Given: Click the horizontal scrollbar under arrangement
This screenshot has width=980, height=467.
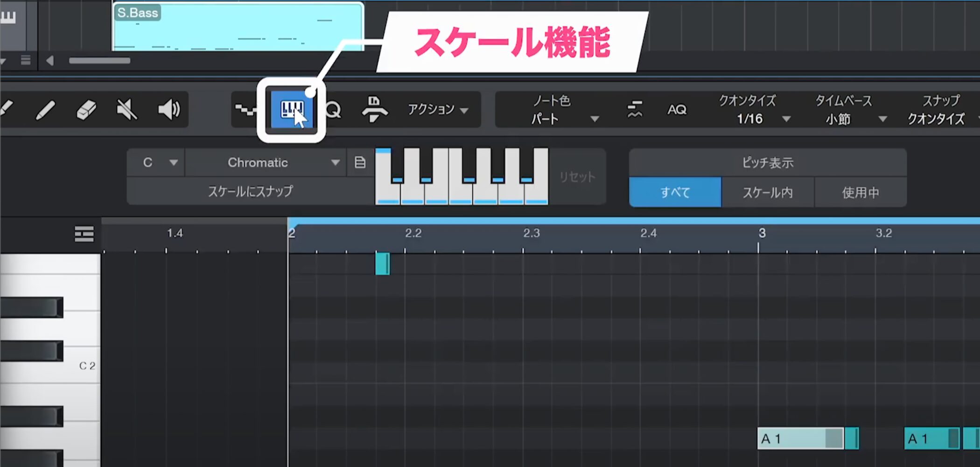Looking at the screenshot, I should 99,61.
